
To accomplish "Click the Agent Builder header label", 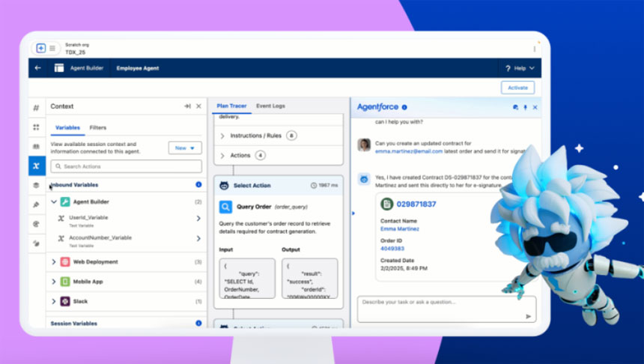I will click(87, 68).
